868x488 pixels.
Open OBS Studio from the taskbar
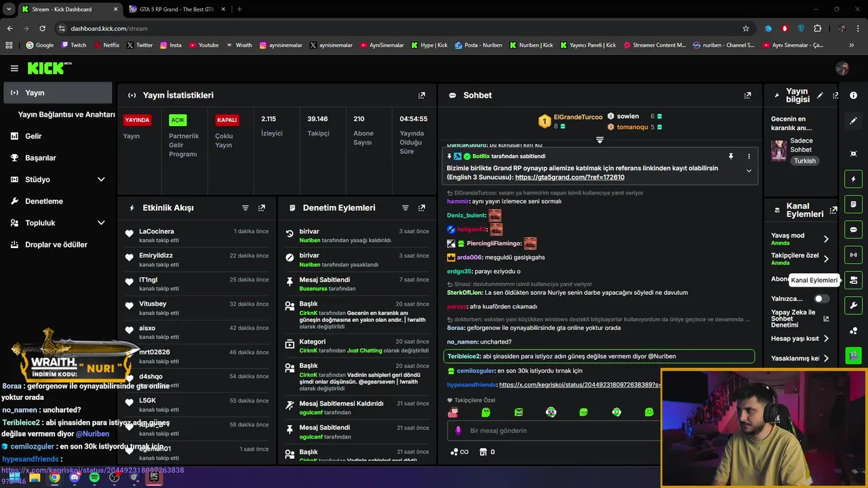114,477
